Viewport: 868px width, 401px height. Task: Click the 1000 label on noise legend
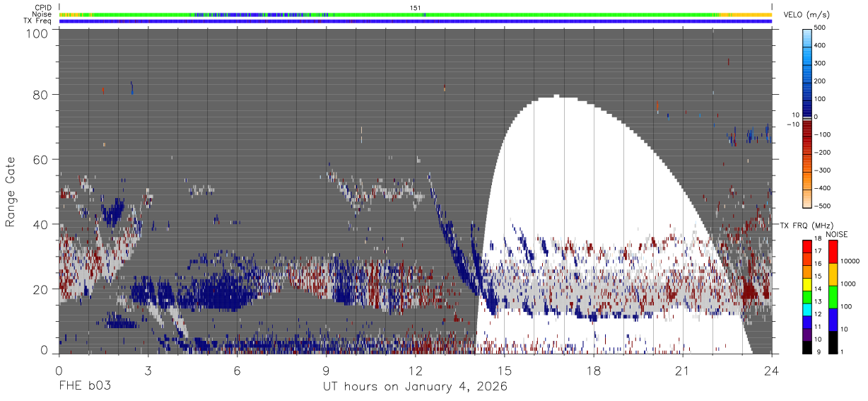848,284
